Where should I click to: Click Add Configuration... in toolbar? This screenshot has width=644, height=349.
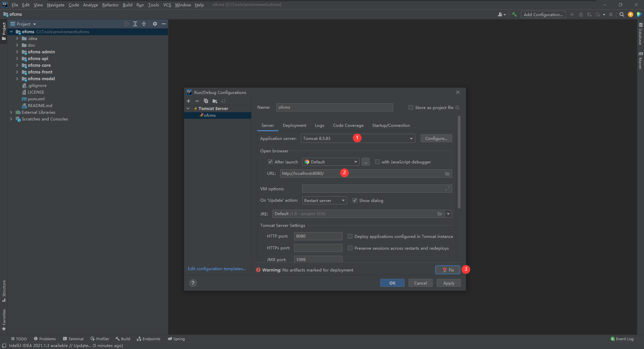(x=543, y=14)
